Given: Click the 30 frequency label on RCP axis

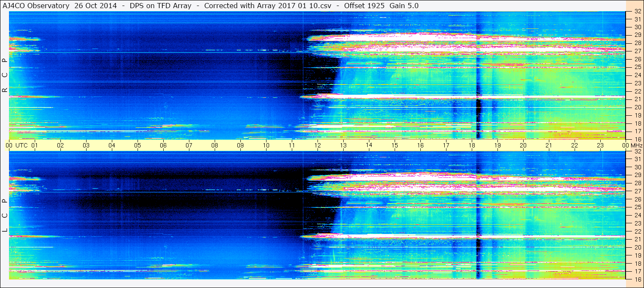Looking at the screenshot, I should (x=637, y=27).
